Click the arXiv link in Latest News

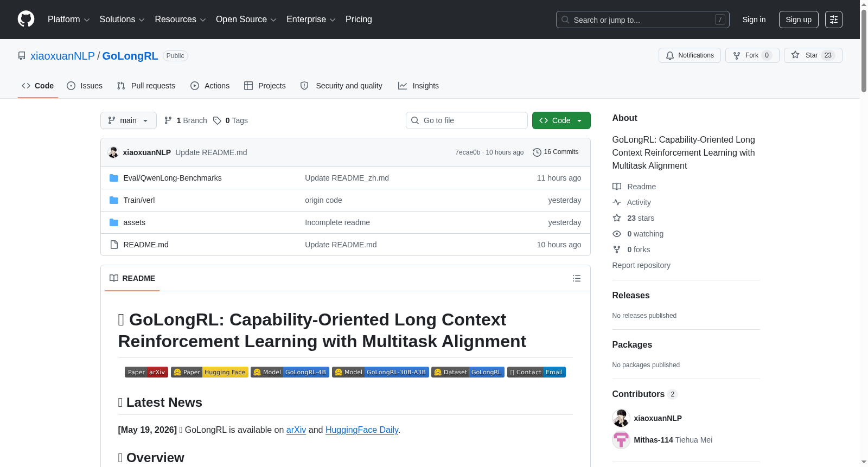coord(296,430)
